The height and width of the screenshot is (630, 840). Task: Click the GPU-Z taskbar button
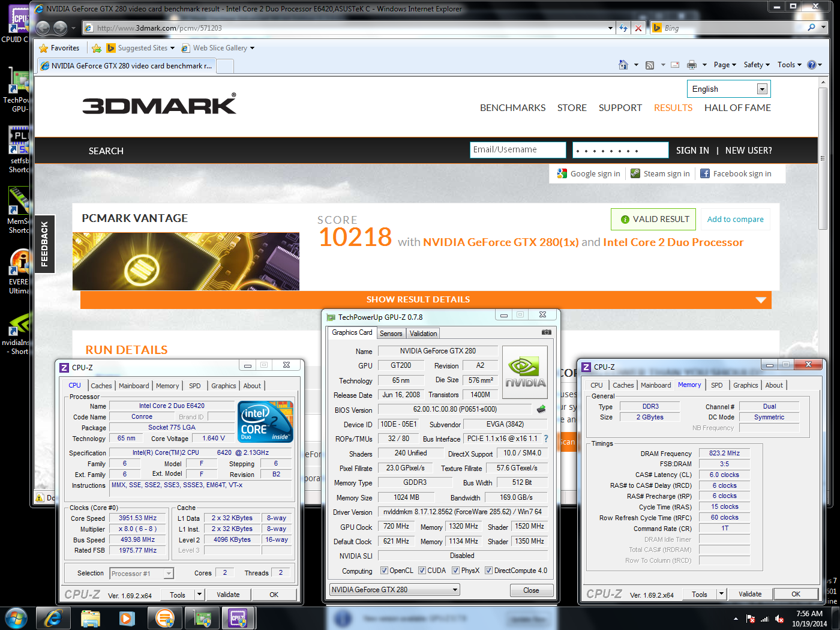(202, 618)
